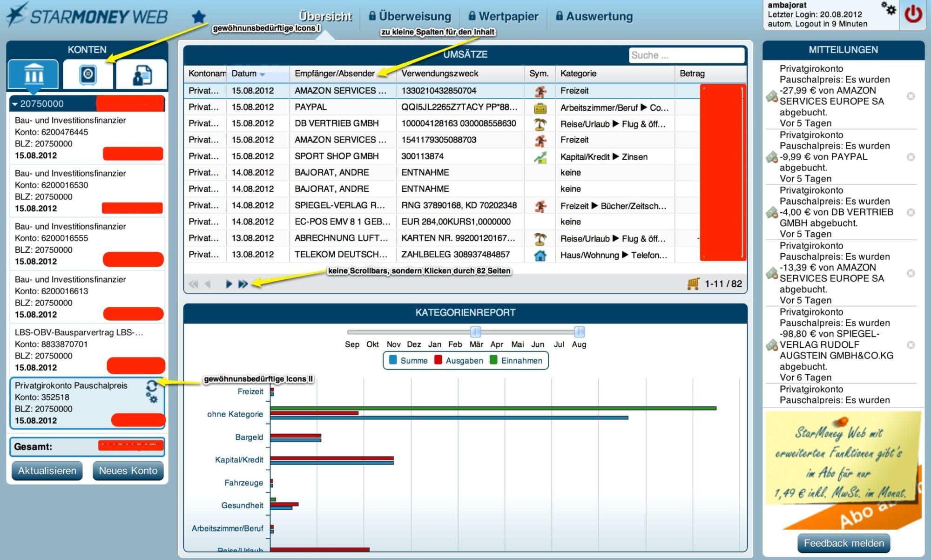Dismiss the -27,99 € AMAZON message
The image size is (931, 560).
pyautogui.click(x=911, y=96)
